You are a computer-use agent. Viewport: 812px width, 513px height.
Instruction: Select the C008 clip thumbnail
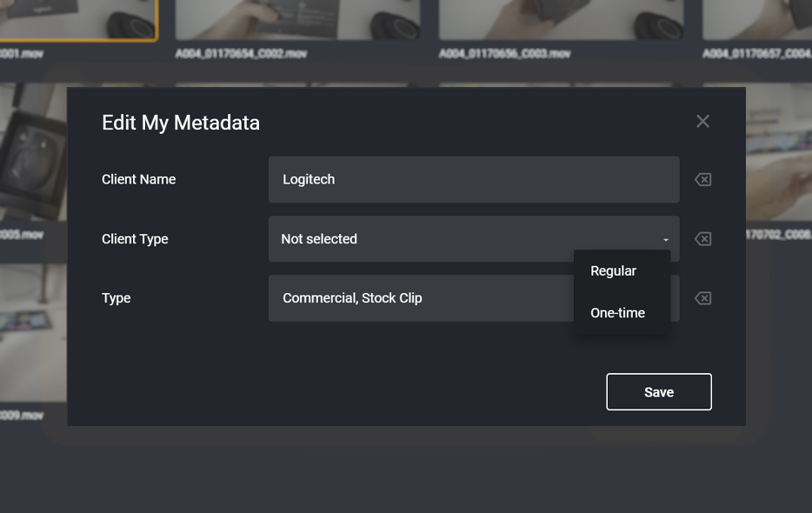click(x=779, y=157)
